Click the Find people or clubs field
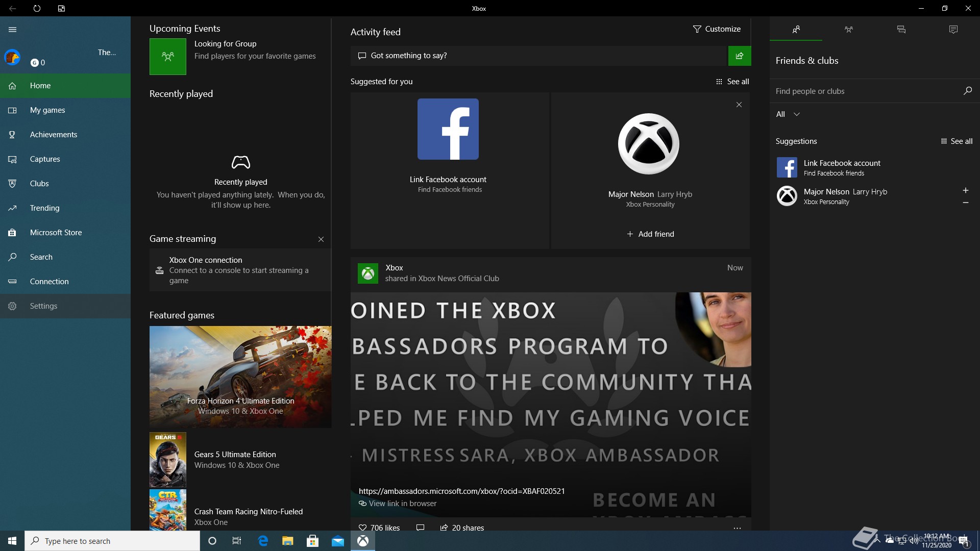980x551 pixels. click(x=865, y=91)
